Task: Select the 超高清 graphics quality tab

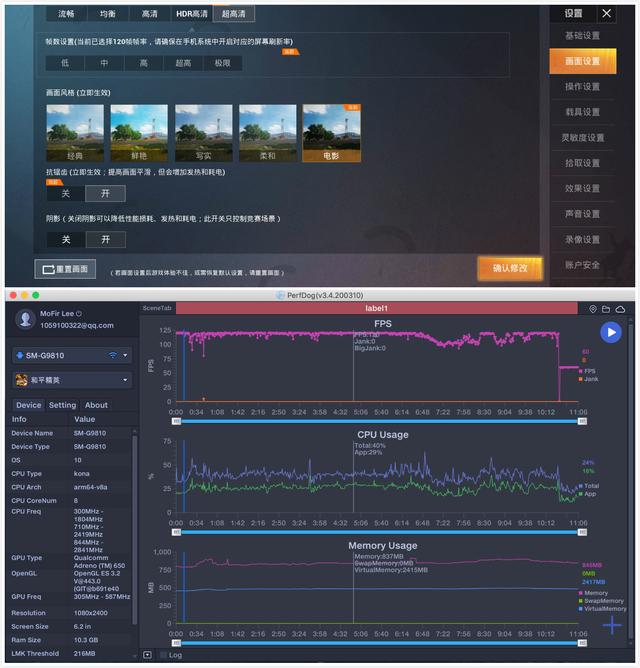Action: point(234,14)
